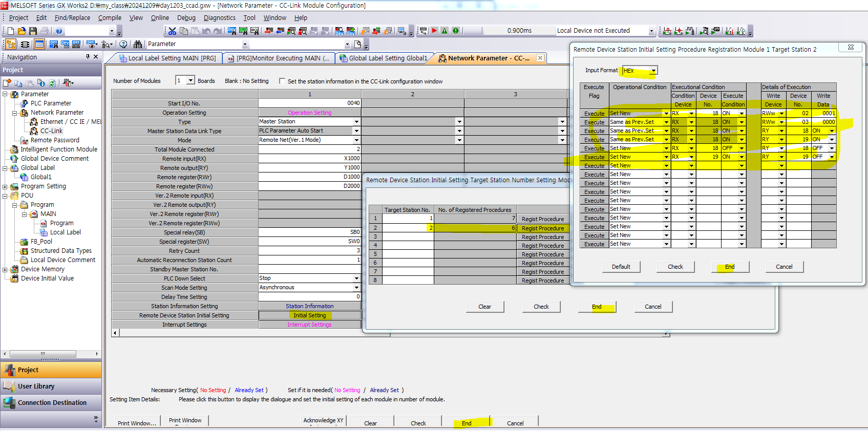This screenshot has height=431, width=868.
Task: Open the Input Format HEX dropdown
Action: coord(653,71)
